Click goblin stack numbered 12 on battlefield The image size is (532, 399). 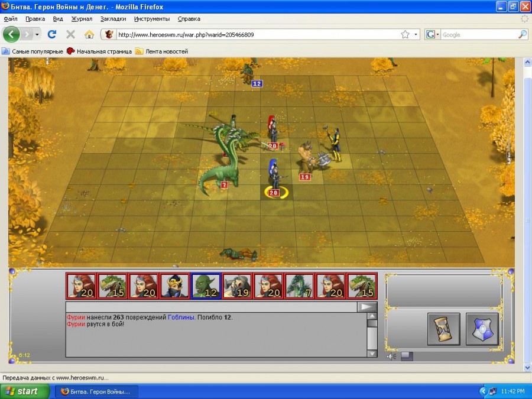tap(248, 74)
